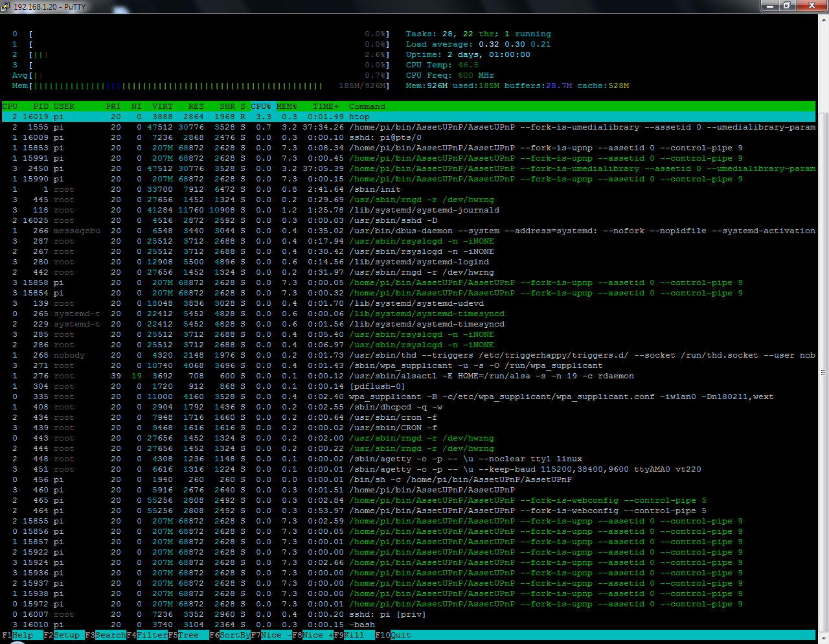Viewport: 829px width, 644px height.
Task: Select PID 464 fork-is-webconfig row
Action: click(x=409, y=511)
